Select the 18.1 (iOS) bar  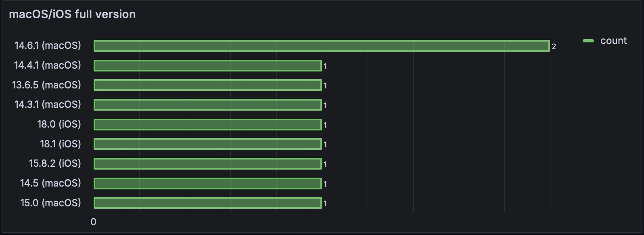[208, 144]
